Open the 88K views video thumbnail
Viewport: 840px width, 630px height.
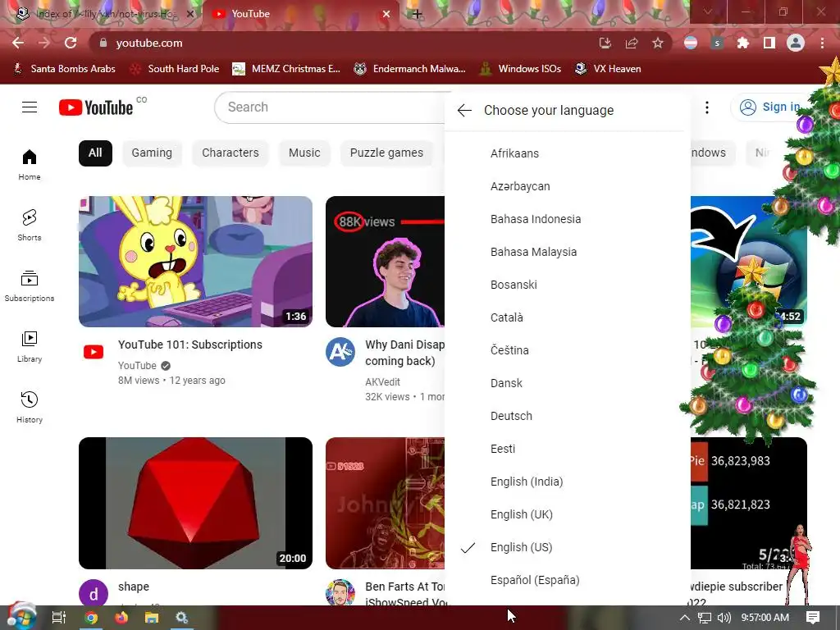386,262
